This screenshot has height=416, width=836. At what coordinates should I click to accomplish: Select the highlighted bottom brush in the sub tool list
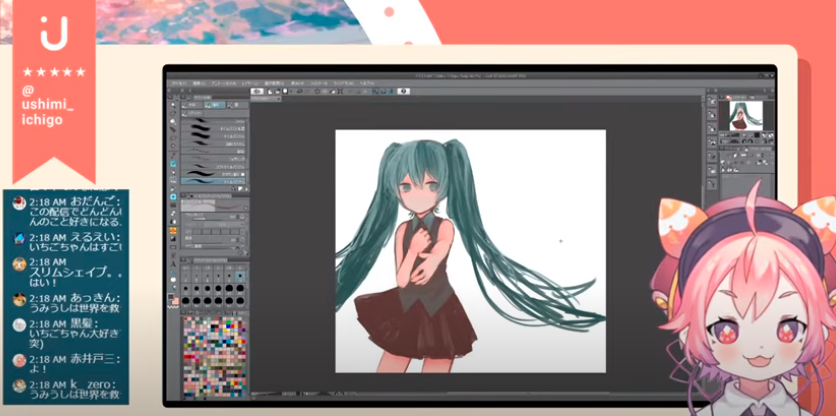213,181
